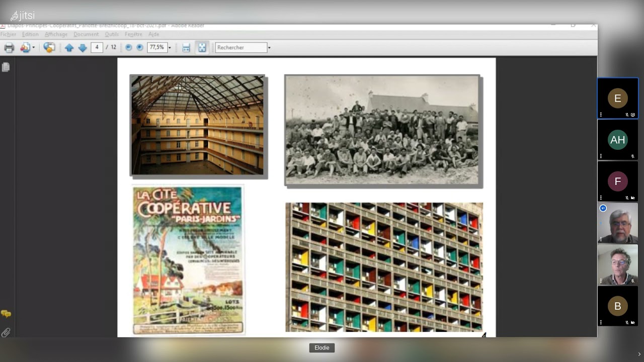Open the 77,5% zoom level dropdown
This screenshot has height=362, width=644.
[170, 48]
